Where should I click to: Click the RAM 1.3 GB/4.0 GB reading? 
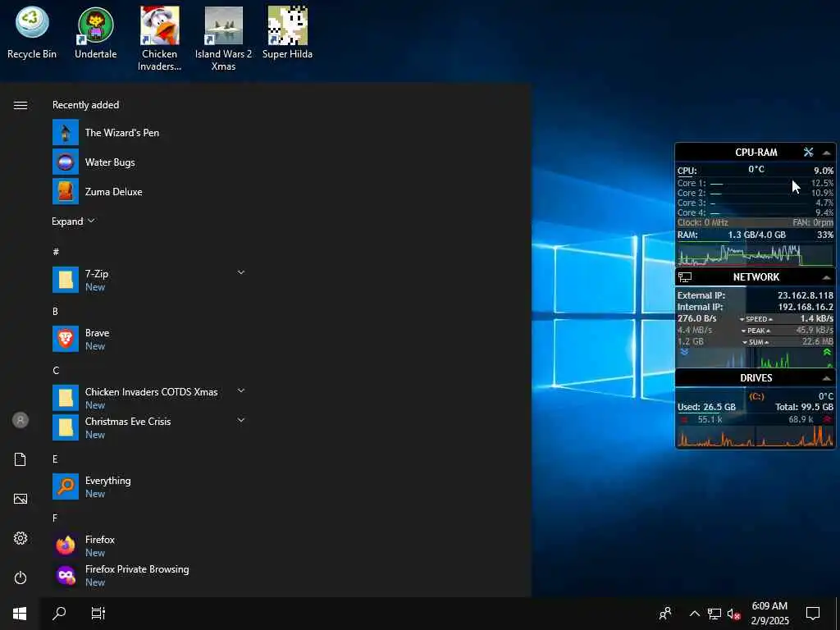[756, 235]
